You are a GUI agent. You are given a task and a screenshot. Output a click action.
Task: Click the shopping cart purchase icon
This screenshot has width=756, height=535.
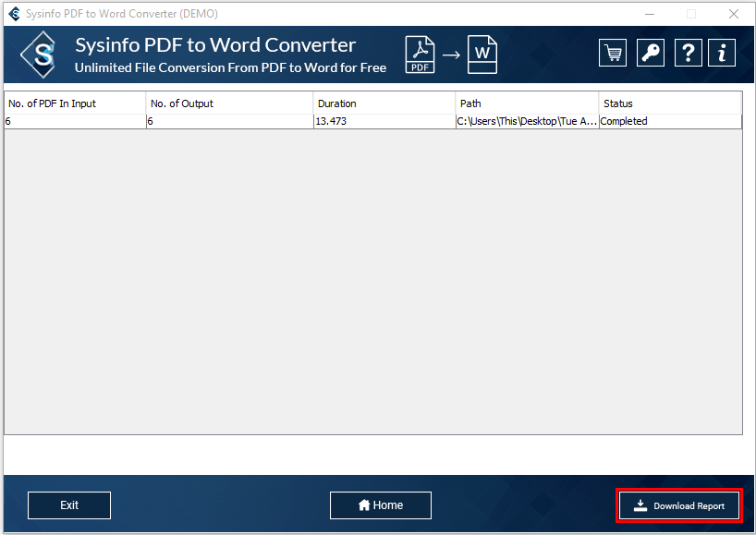tap(612, 53)
